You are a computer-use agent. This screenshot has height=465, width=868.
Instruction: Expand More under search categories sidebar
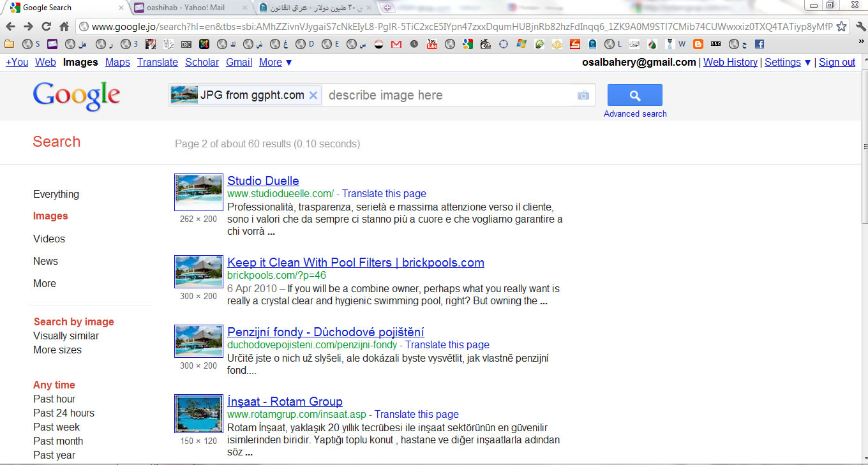(x=45, y=283)
